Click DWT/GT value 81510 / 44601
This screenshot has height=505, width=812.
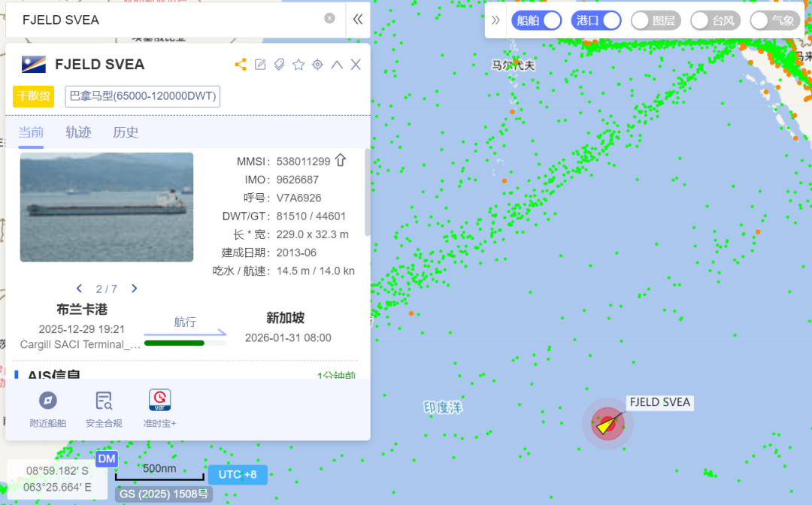[x=311, y=216]
